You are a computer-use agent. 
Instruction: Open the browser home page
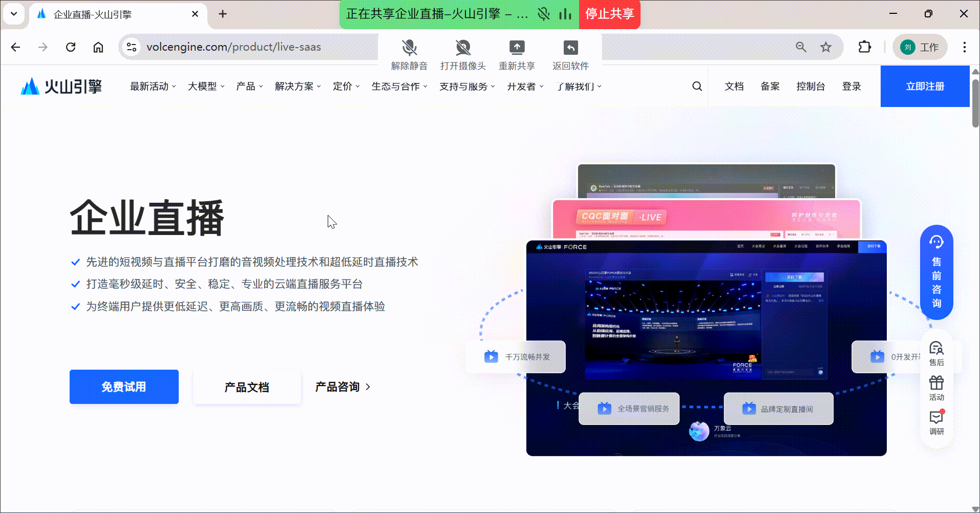[x=98, y=47]
